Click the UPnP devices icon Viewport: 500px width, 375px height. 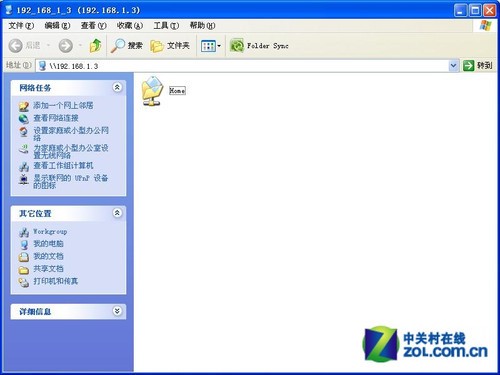(24, 179)
